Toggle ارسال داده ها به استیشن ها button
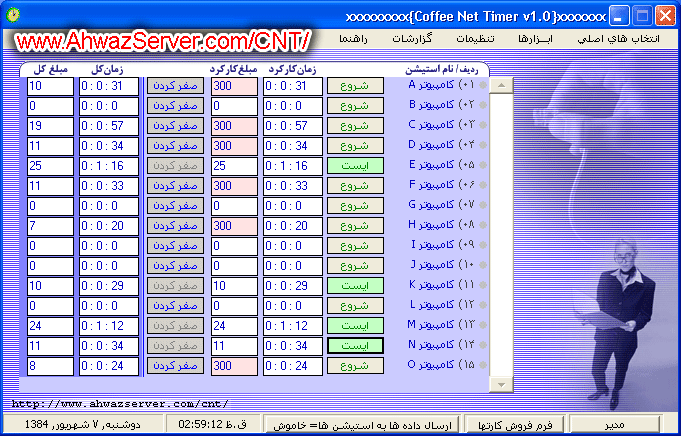681x436 pixels. pos(363,424)
